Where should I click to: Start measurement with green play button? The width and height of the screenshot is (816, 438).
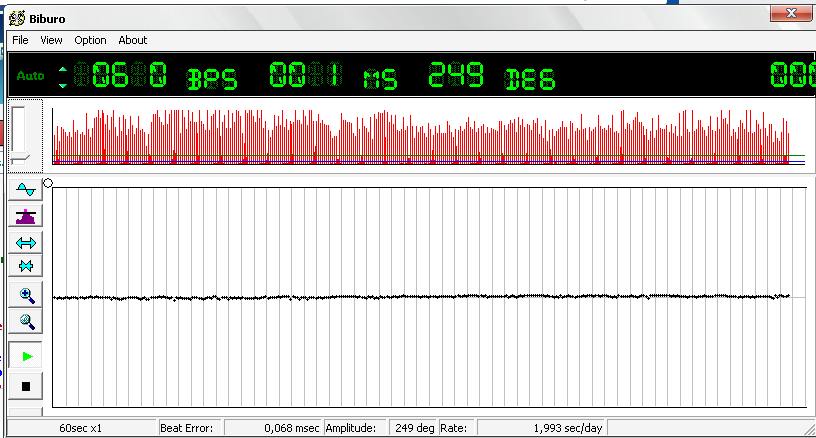pyautogui.click(x=27, y=356)
